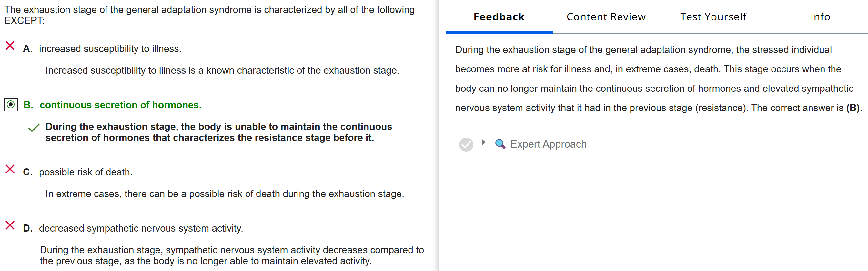Click the red X beside answer C

coord(10,169)
